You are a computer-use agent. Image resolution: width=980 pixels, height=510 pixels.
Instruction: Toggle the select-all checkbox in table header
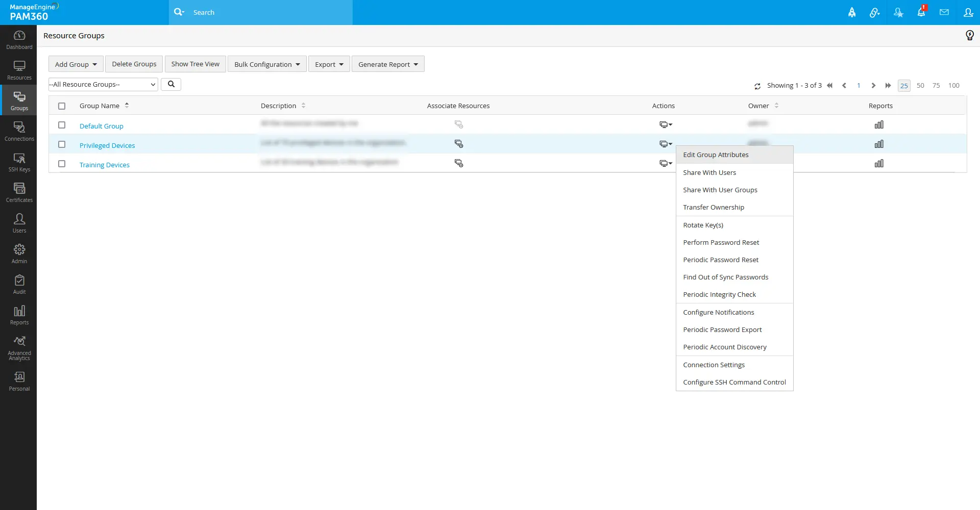(62, 106)
